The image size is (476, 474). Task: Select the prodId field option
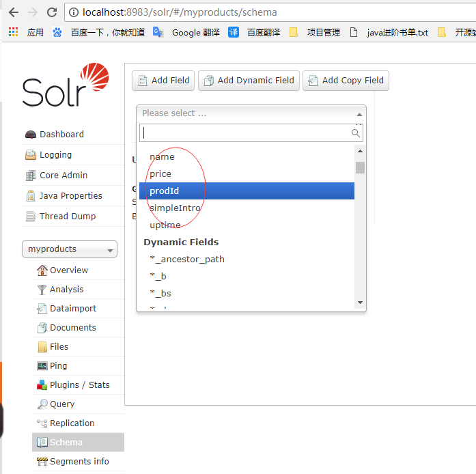(x=247, y=191)
